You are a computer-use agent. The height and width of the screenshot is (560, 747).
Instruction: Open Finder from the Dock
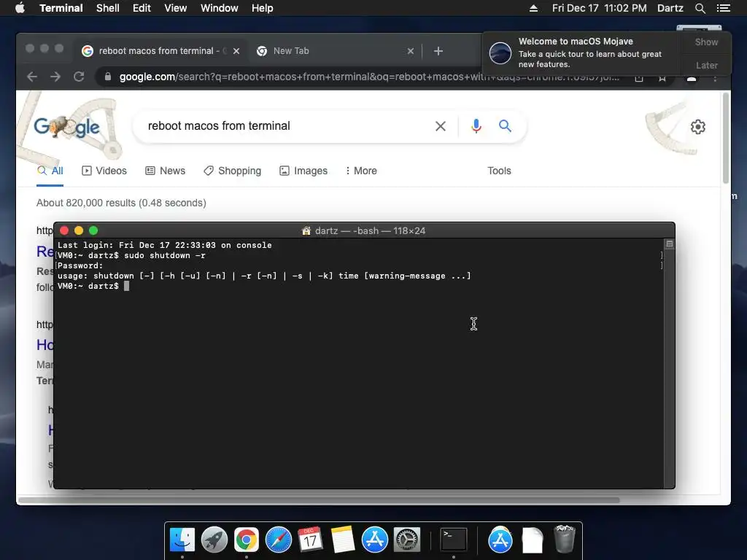[x=182, y=540]
